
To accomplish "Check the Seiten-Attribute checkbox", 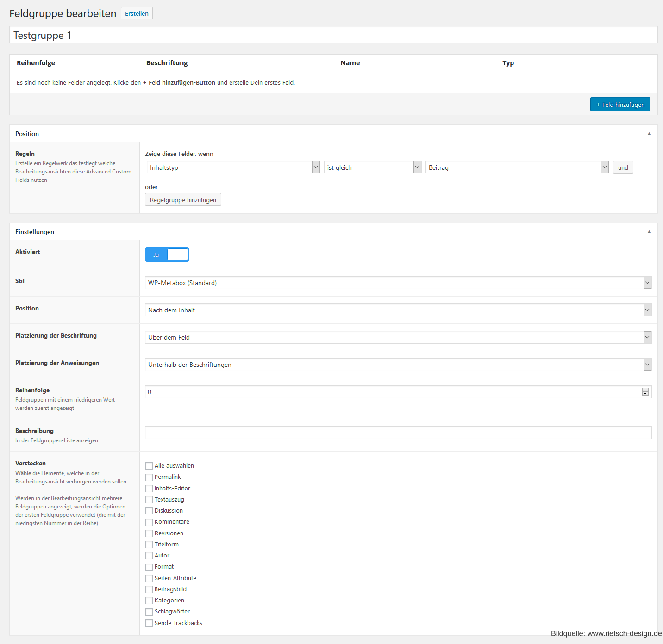I will [x=149, y=578].
